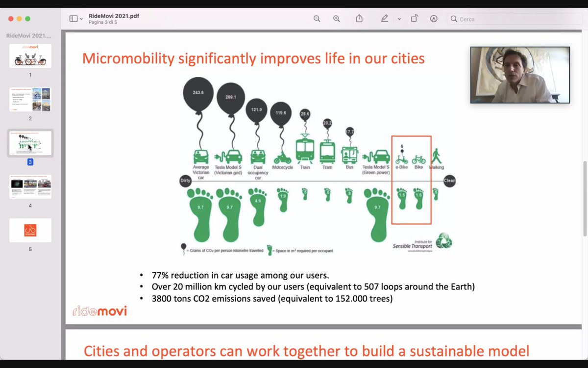588x368 pixels.
Task: Click the speaker video thumbnail
Action: point(520,75)
